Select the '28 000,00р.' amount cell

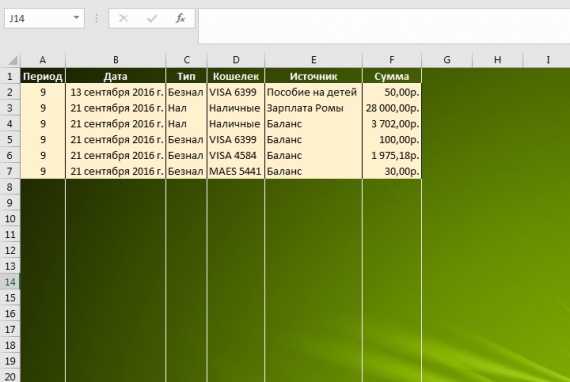pos(392,108)
